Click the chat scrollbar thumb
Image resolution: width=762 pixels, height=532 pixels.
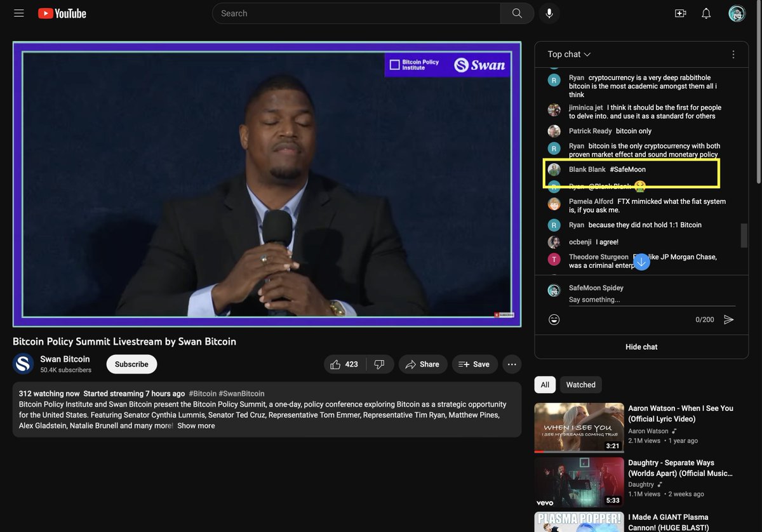point(744,236)
